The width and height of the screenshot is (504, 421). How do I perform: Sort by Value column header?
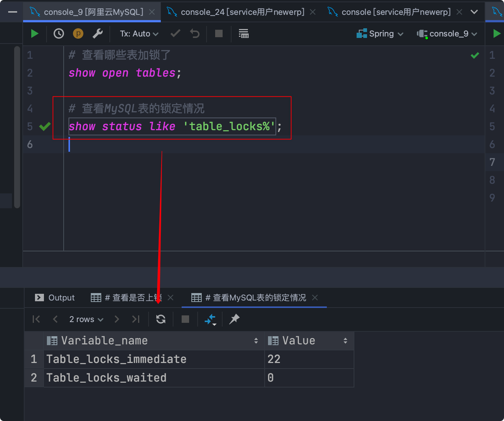coord(309,341)
